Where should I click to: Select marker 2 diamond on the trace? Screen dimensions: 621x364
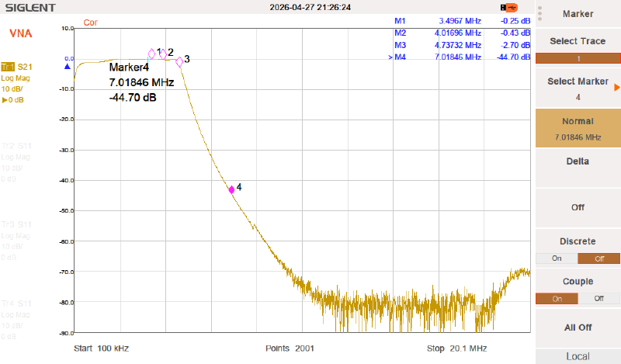[x=163, y=54]
